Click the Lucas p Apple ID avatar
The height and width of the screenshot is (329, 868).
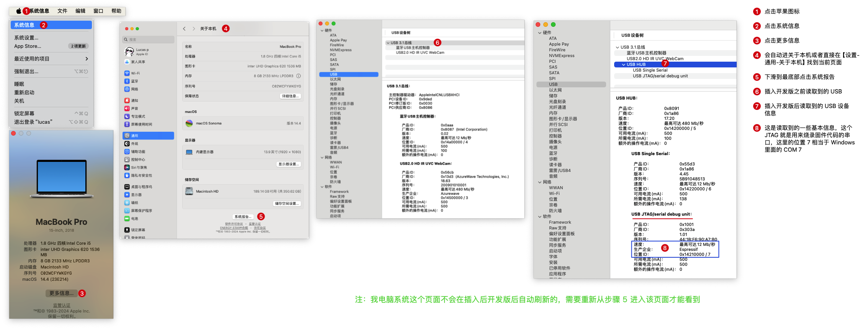(x=129, y=51)
